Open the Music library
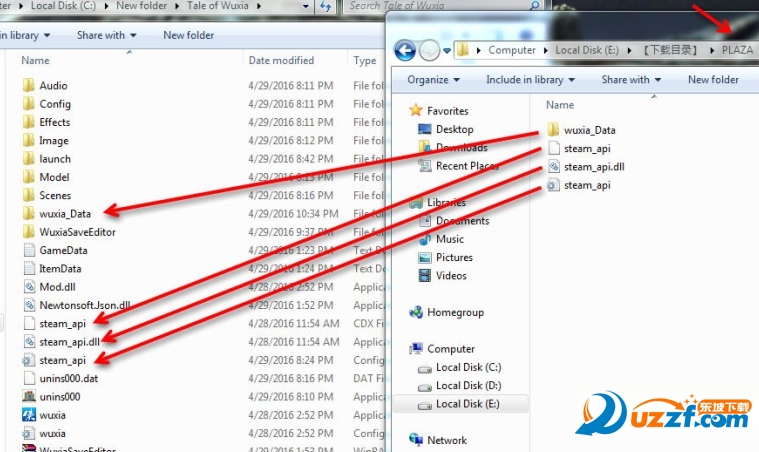 (450, 239)
